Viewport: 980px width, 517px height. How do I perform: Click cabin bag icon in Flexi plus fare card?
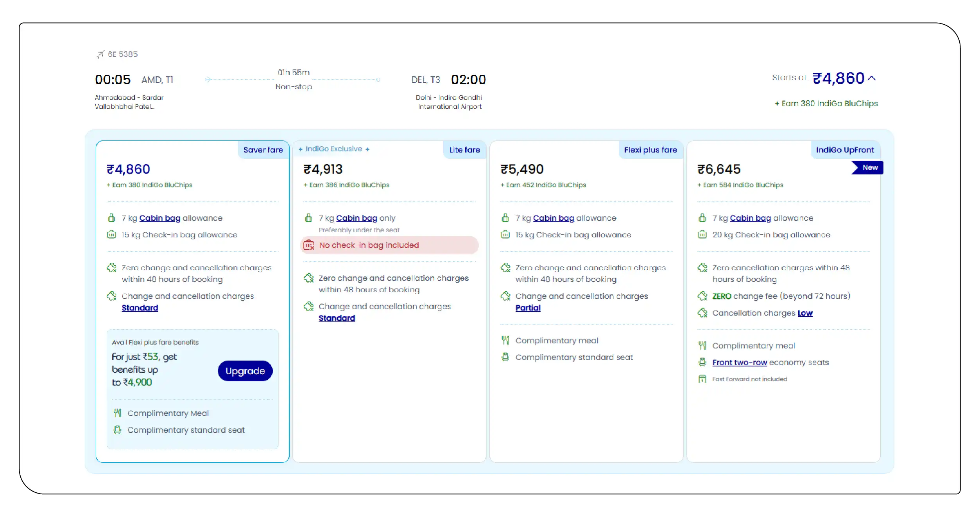pos(505,218)
